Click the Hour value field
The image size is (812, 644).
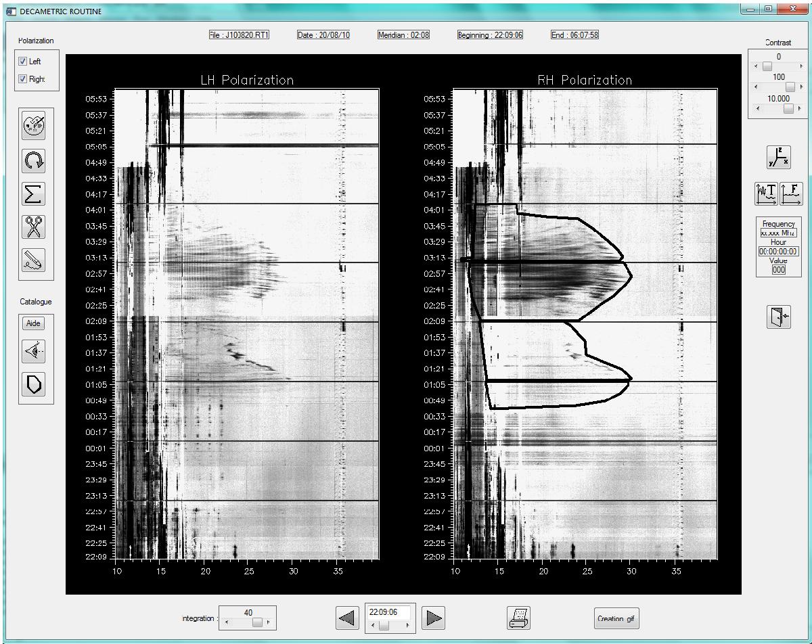pos(778,252)
